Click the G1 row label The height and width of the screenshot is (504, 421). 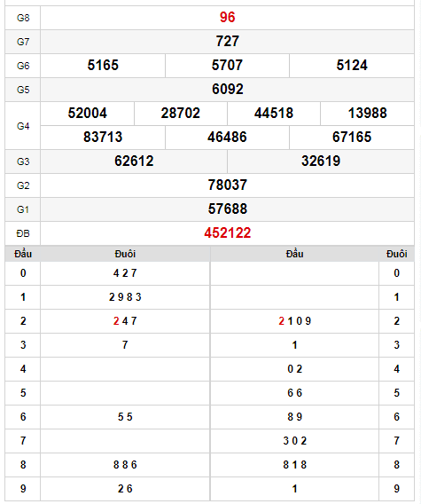[23, 209]
